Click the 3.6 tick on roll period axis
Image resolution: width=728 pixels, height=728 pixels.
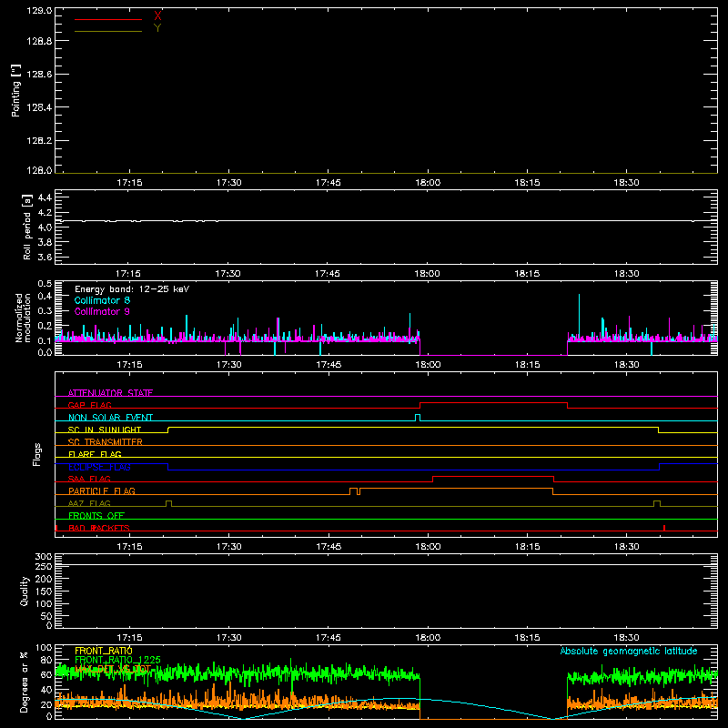coord(45,257)
